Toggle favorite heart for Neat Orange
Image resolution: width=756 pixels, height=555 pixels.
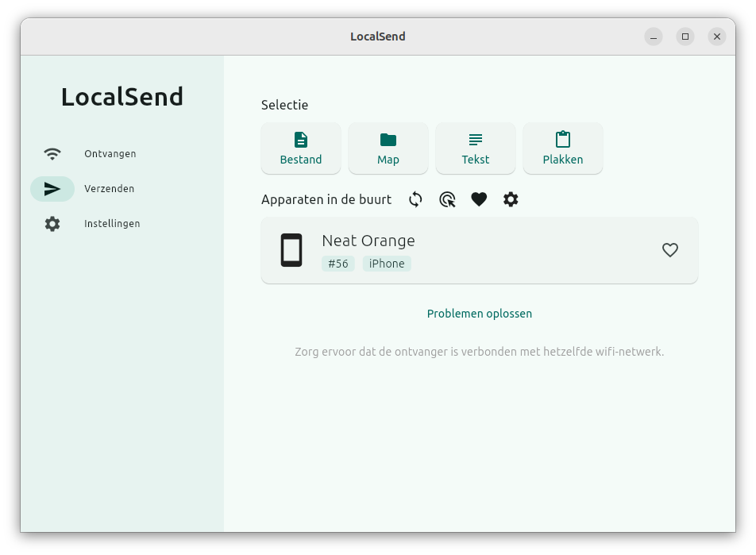pyautogui.click(x=670, y=250)
